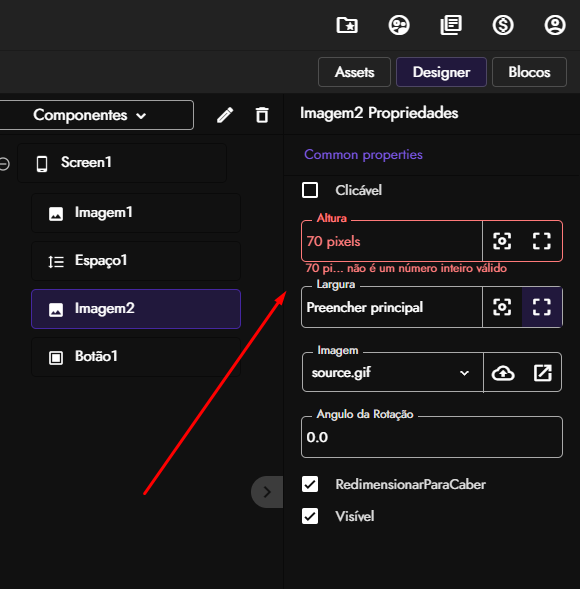Screen dimensions: 580x589
Task: Open the source.gif image dropdown
Action: (x=393, y=373)
